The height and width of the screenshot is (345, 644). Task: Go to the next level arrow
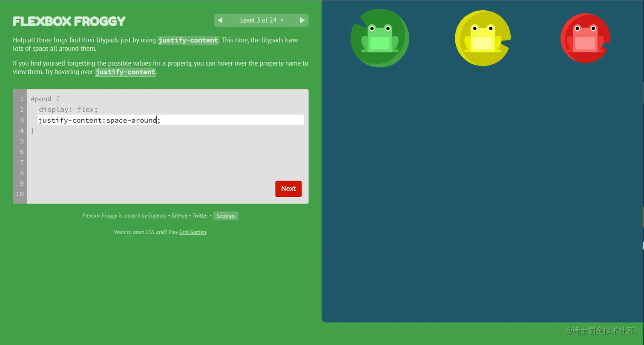[x=302, y=20]
